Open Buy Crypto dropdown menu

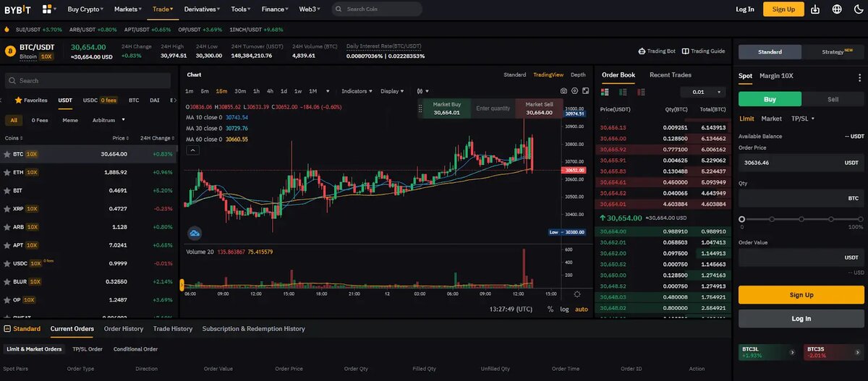coord(85,9)
